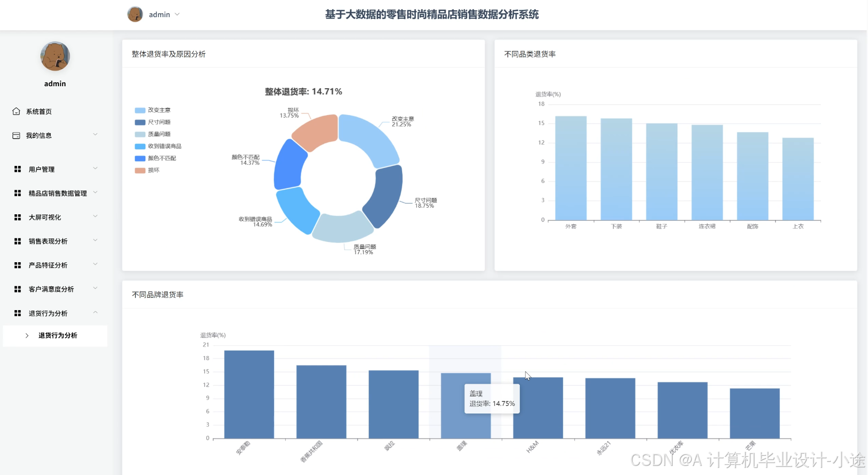
Task: Expand the 用户管理 menu chevron
Action: [x=95, y=168]
